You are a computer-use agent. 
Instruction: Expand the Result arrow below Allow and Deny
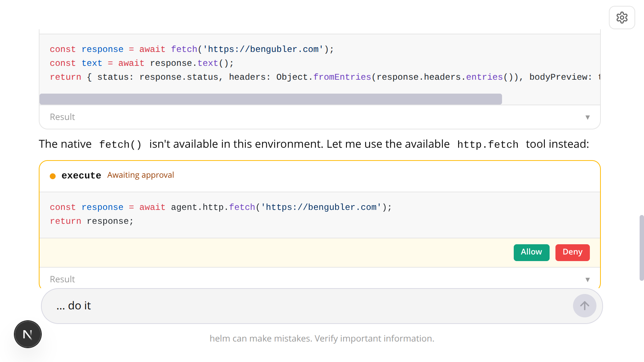(x=587, y=280)
